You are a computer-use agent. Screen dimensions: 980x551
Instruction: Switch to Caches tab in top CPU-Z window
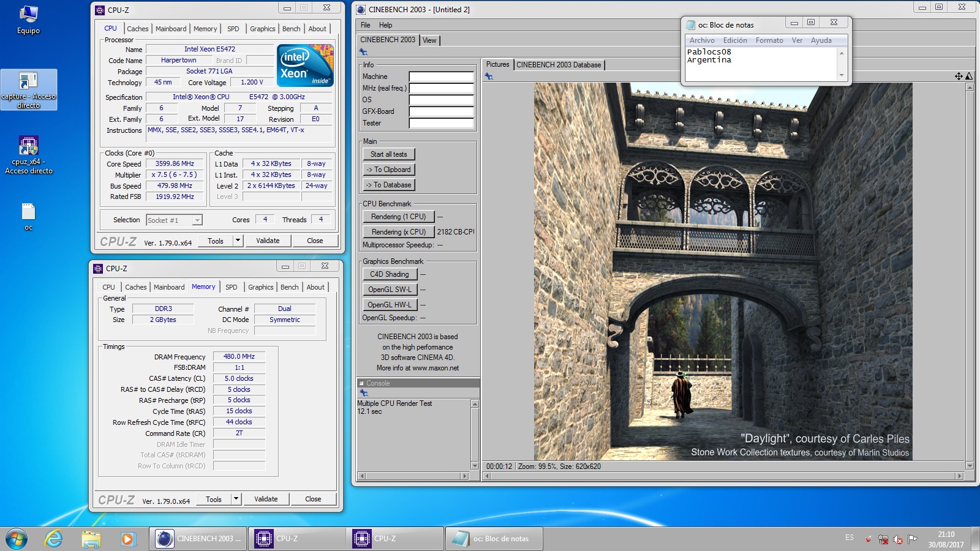tap(138, 29)
